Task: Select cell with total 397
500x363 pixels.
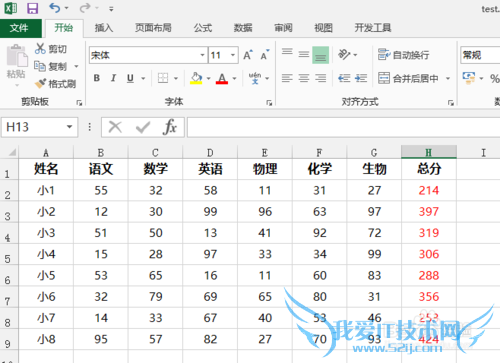Action: click(429, 212)
